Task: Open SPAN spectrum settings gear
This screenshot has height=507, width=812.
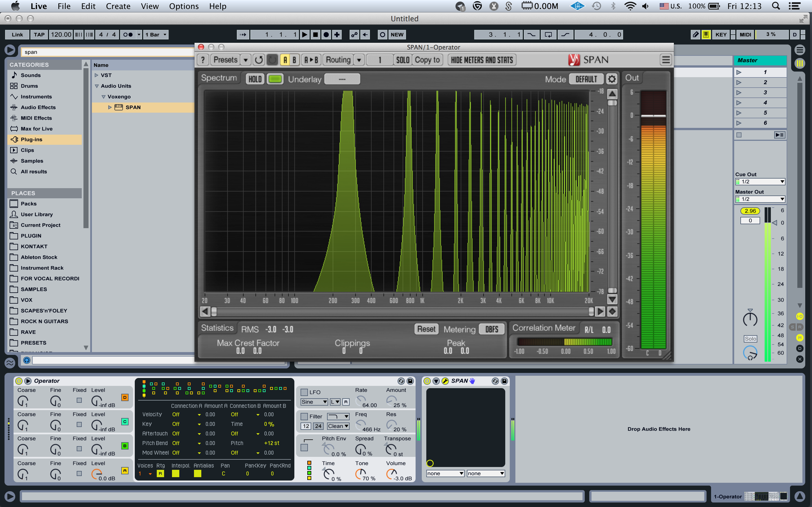Action: (612, 79)
